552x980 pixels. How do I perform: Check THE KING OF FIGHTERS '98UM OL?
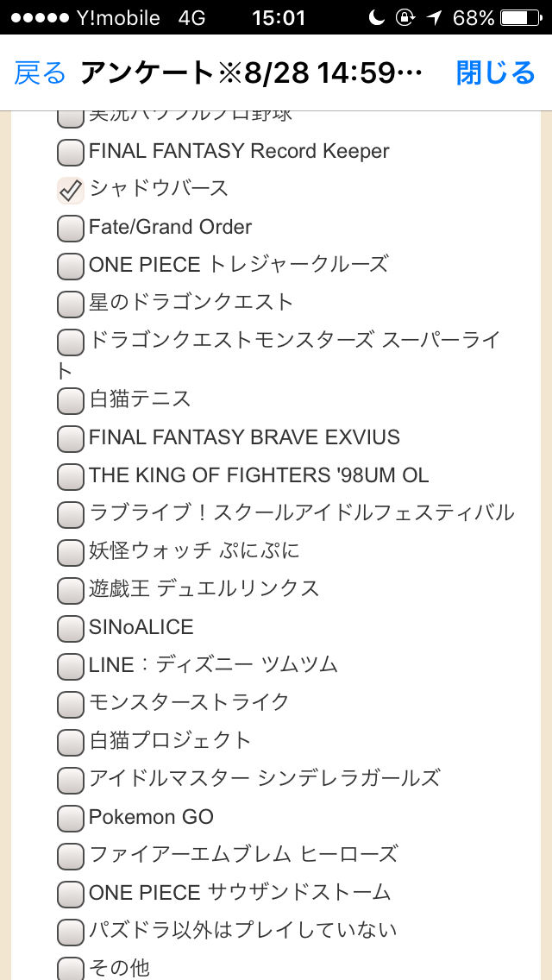click(x=71, y=476)
